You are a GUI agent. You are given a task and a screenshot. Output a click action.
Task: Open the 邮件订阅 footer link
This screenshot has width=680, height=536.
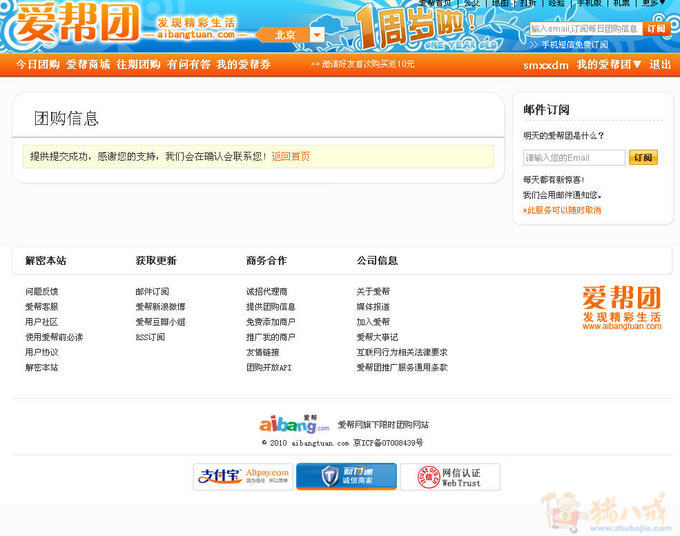pos(152,291)
